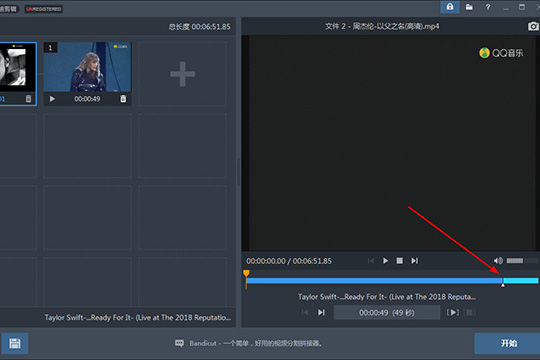Click the white segment boundary marker on timeline
Screen dimensions: 540x360
[x=503, y=285]
